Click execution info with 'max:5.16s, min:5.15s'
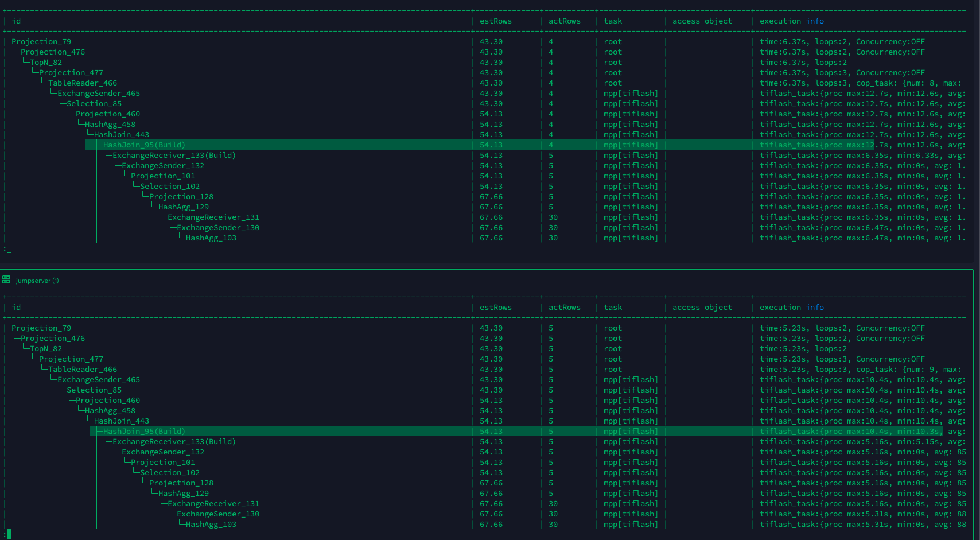 (x=863, y=442)
